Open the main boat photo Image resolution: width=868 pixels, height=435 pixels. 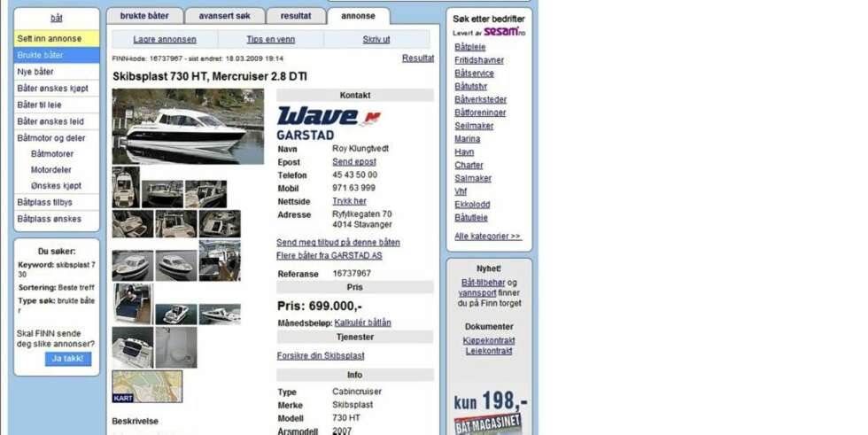[x=188, y=126]
